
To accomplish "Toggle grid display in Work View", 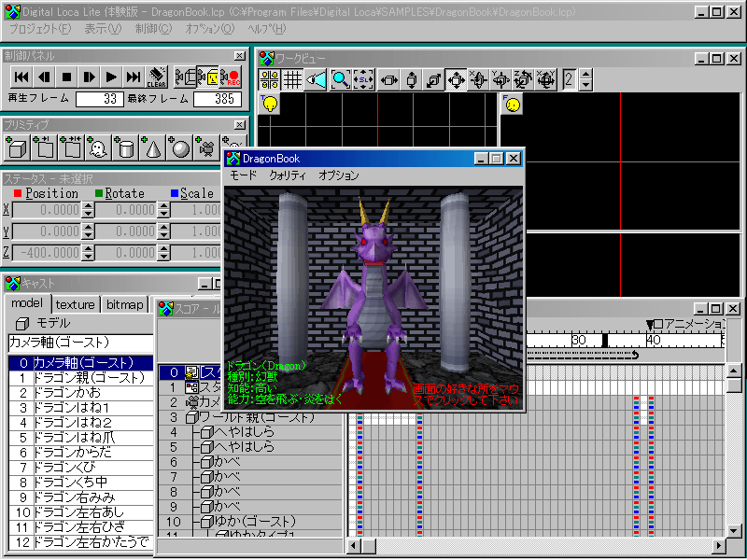I will pyautogui.click(x=292, y=79).
